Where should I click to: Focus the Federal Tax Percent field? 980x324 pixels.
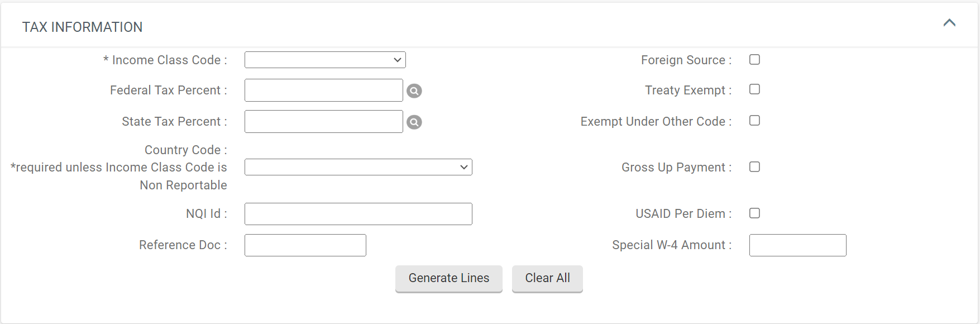pos(324,90)
